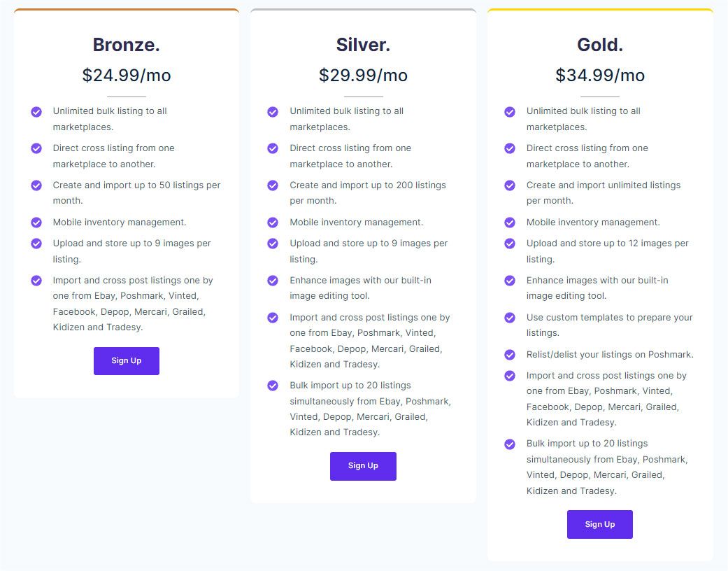This screenshot has height=571, width=728.
Task: Select the checkmark beside Gold custom templates feature
Action: point(510,318)
